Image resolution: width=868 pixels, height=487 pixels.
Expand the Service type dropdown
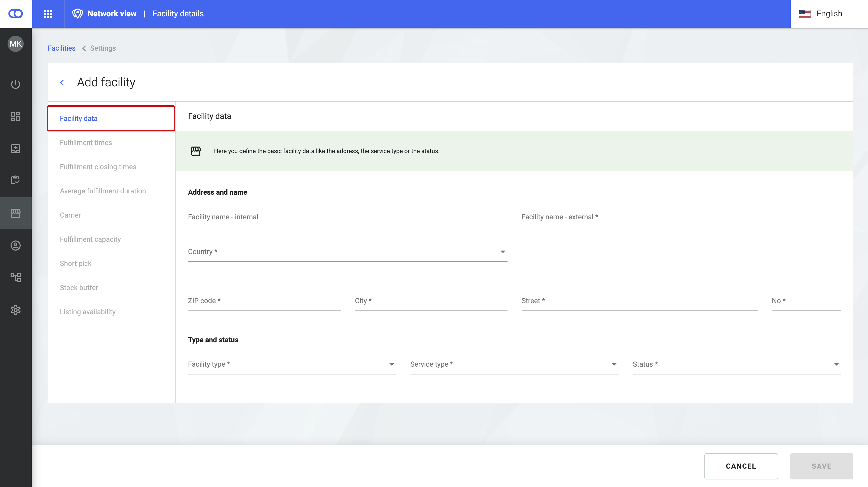[x=514, y=364]
